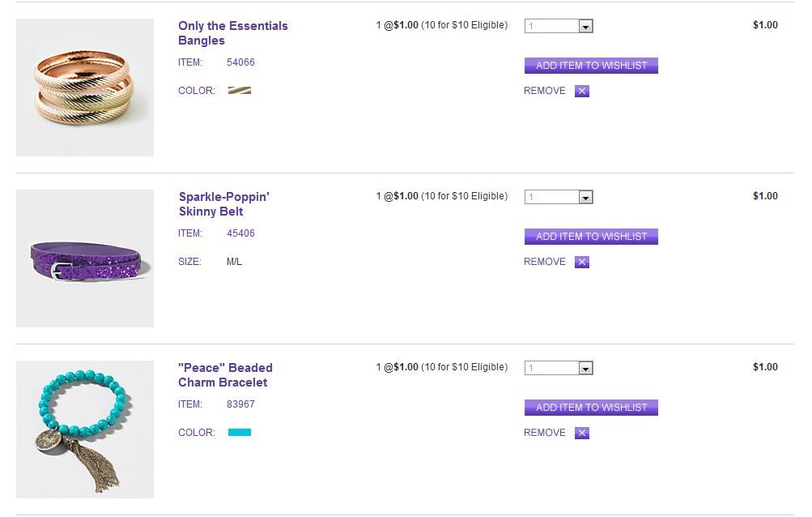Add Sparkle-Poppin' Skinny Belt to wishlist
The width and height of the screenshot is (812, 517).
[x=591, y=237]
